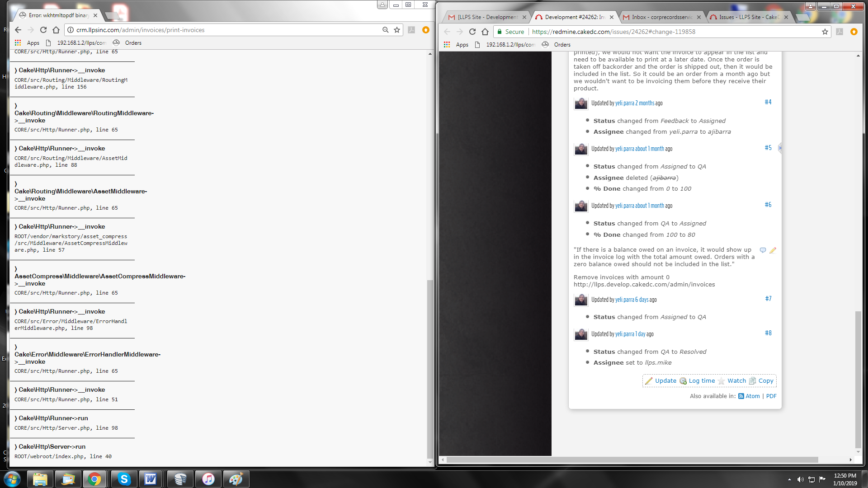Click home icon in left Chrome window

[x=56, y=30]
